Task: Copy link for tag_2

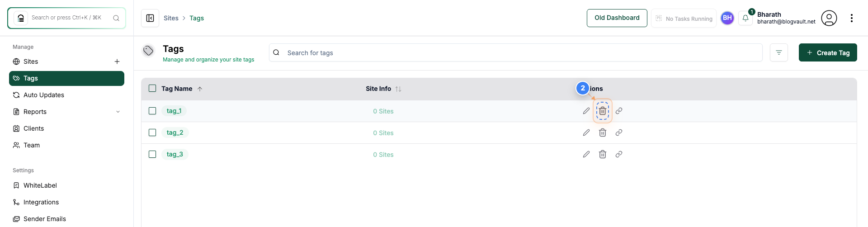Action: coord(619,132)
